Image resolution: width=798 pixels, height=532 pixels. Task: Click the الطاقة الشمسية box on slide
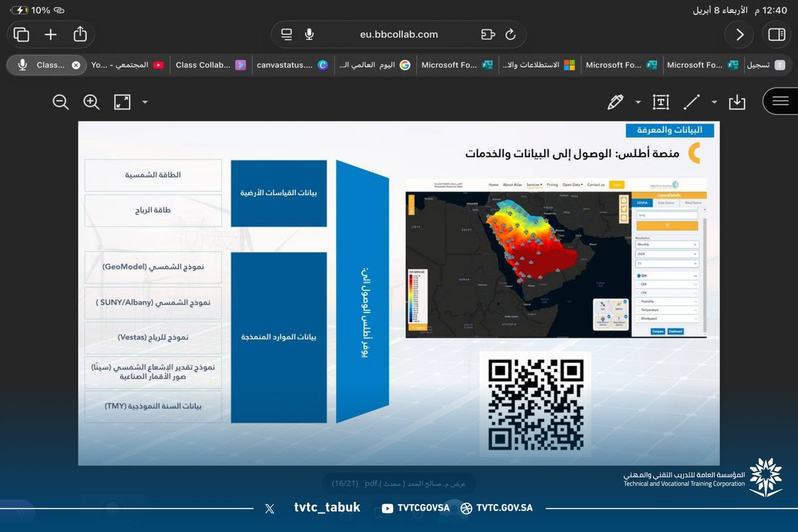[154, 176]
